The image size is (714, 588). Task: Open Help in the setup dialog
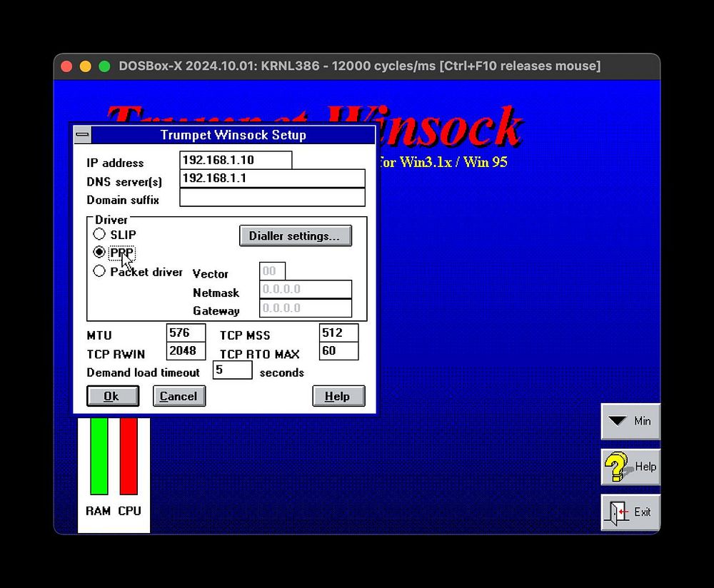tap(338, 396)
